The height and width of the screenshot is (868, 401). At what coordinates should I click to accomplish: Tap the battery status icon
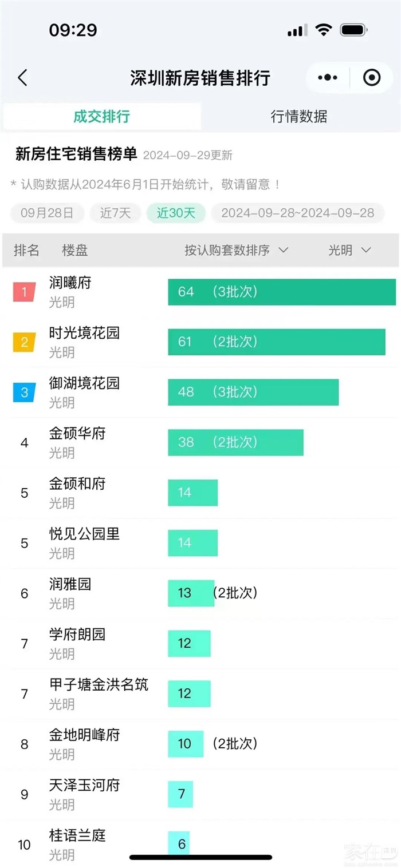point(353,30)
